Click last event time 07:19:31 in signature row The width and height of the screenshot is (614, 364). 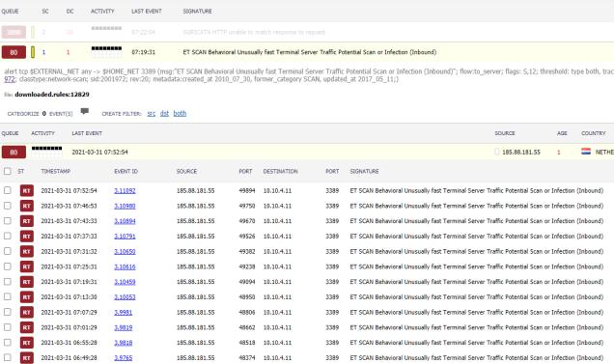143,52
